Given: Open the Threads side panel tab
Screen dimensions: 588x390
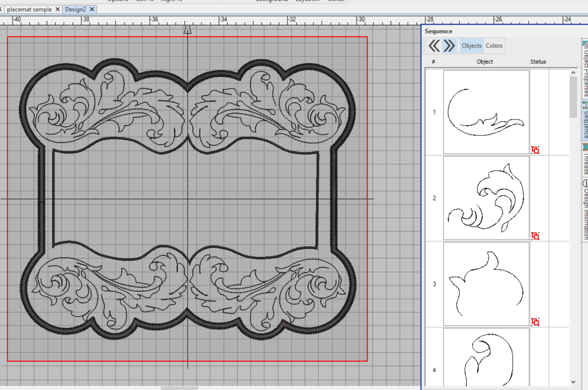Looking at the screenshot, I should point(585,159).
